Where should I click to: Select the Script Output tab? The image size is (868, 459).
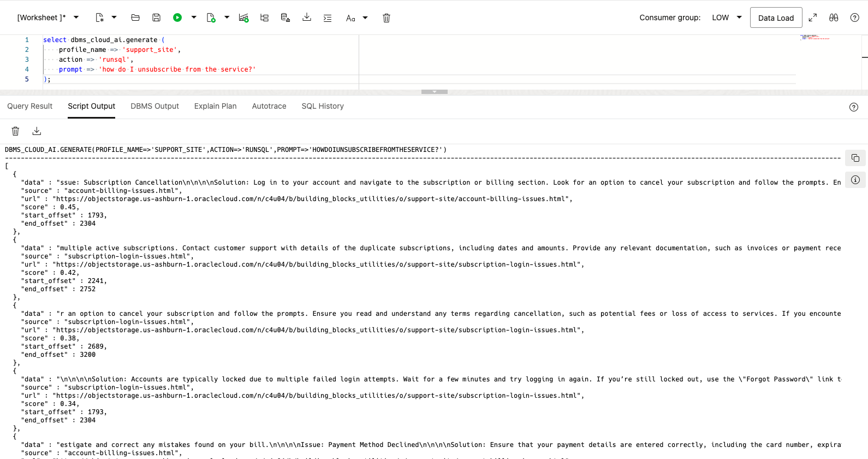(x=92, y=106)
